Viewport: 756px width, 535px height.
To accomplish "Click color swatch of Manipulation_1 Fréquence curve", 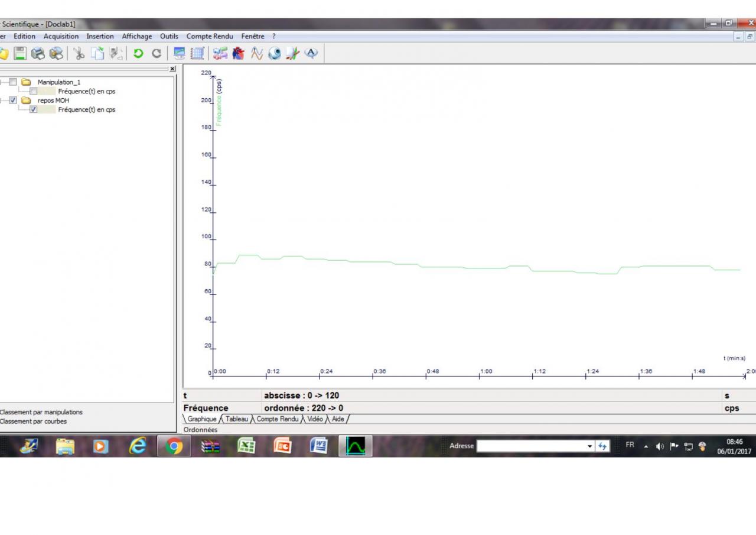I will point(47,92).
